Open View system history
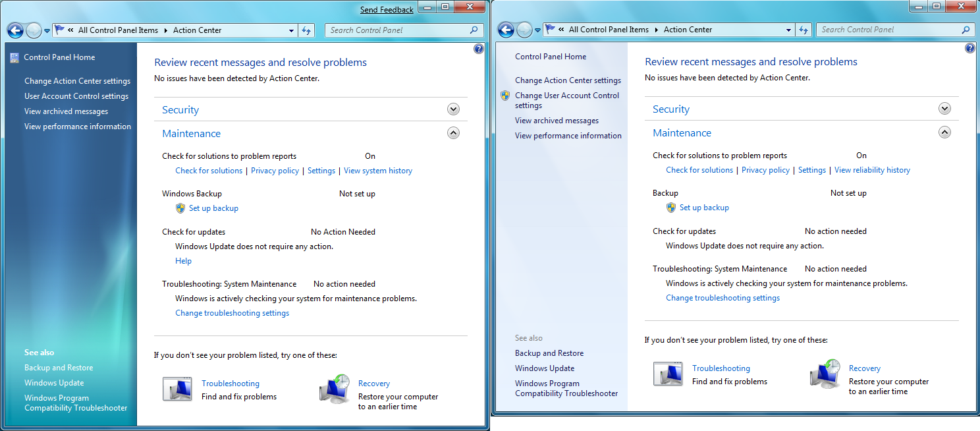Image resolution: width=980 pixels, height=431 pixels. coord(377,170)
